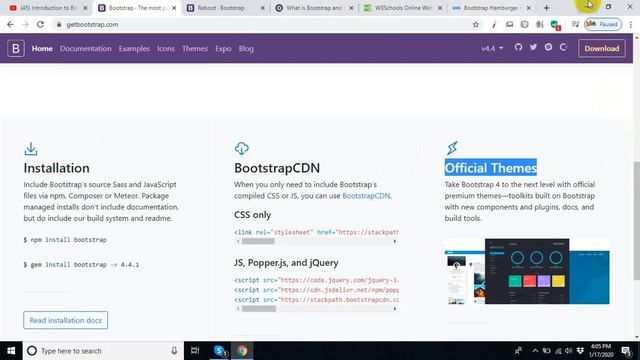
Task: Click the Download button
Action: 602,48
